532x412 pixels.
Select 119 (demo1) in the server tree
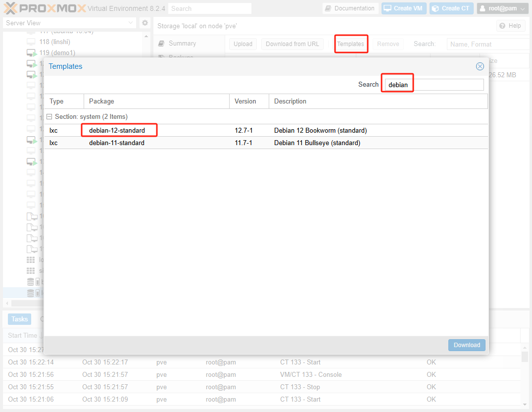click(x=57, y=52)
